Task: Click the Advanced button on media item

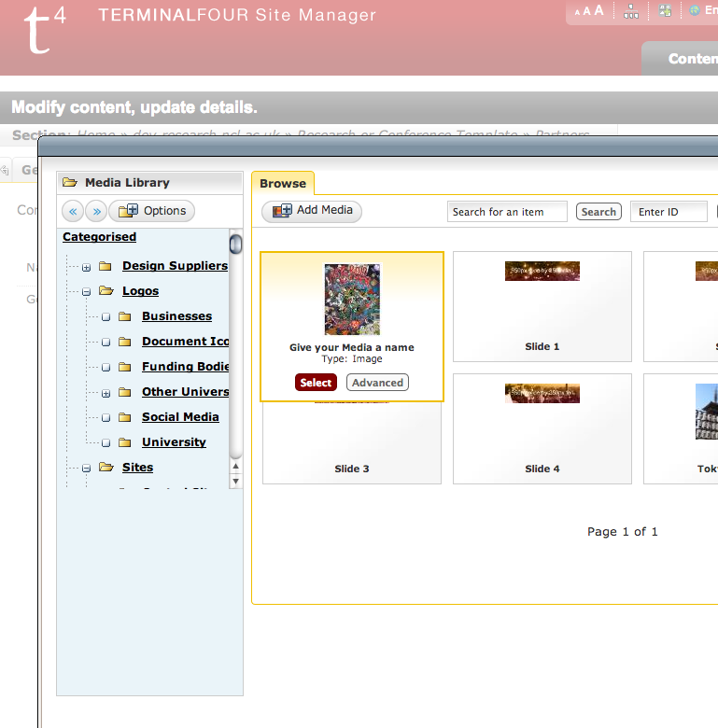Action: (377, 383)
